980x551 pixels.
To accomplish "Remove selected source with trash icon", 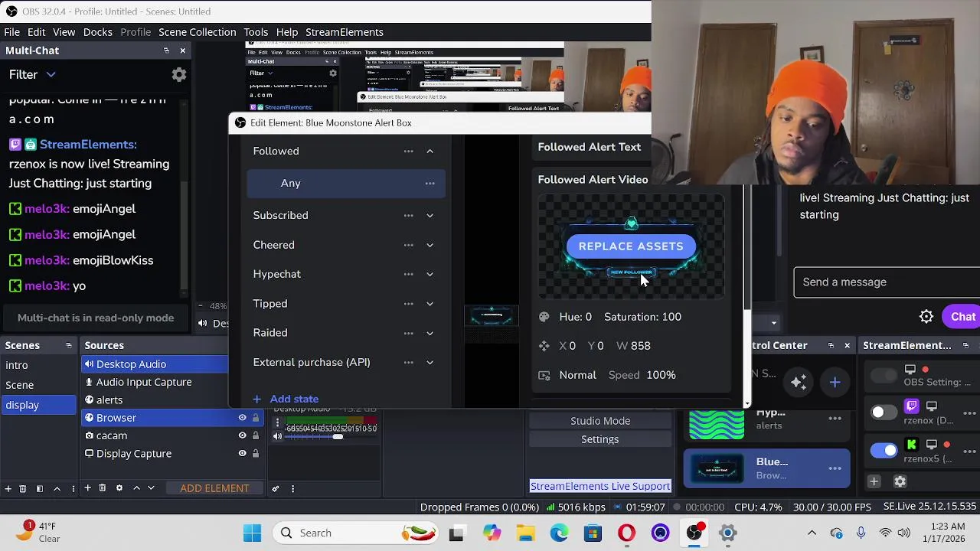I will 102,488.
